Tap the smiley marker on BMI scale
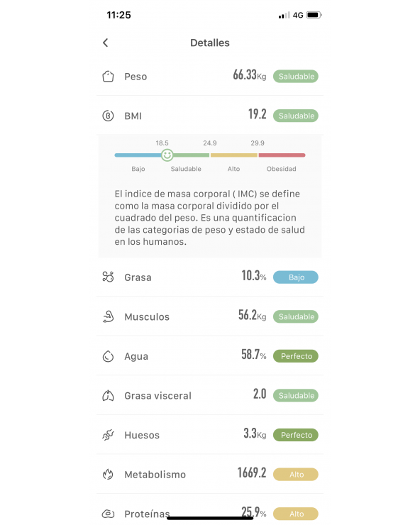Image resolution: width=420 pixels, height=525 pixels. (x=167, y=155)
